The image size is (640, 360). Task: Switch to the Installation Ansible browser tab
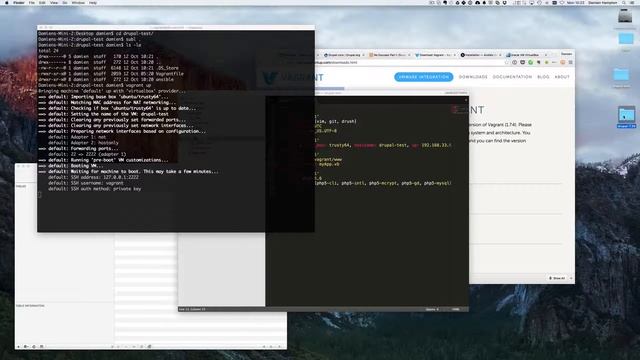point(479,55)
